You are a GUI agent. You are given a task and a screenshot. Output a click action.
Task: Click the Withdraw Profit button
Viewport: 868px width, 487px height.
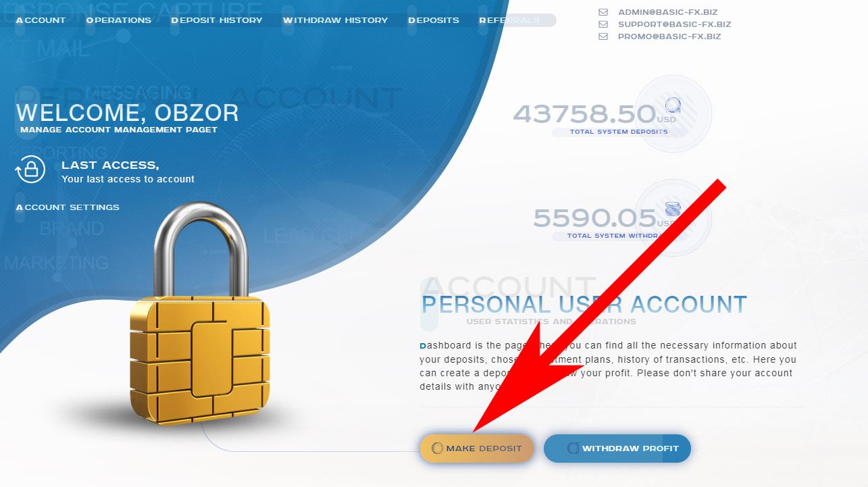(617, 448)
